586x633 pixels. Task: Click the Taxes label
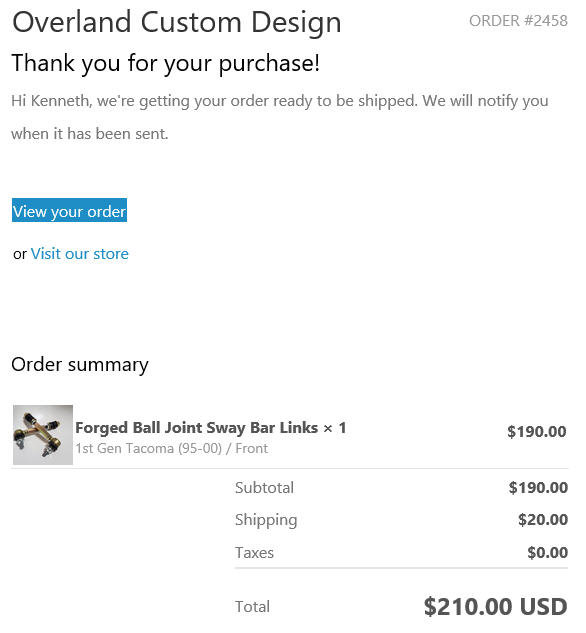pos(254,552)
